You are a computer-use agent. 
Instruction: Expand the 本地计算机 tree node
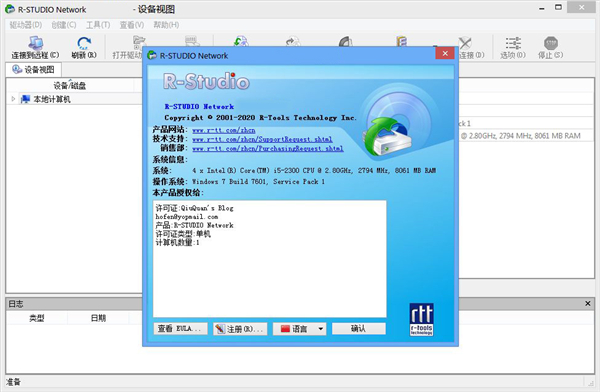[x=13, y=99]
